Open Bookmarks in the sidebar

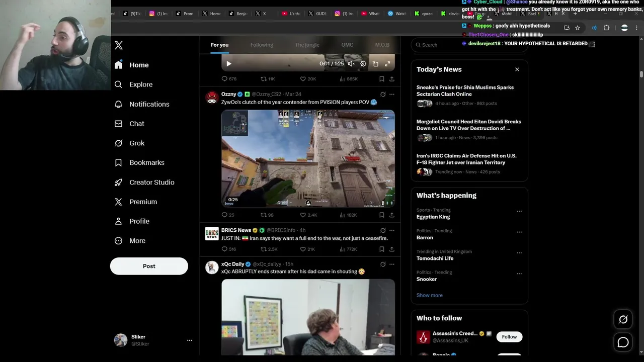(x=140, y=163)
